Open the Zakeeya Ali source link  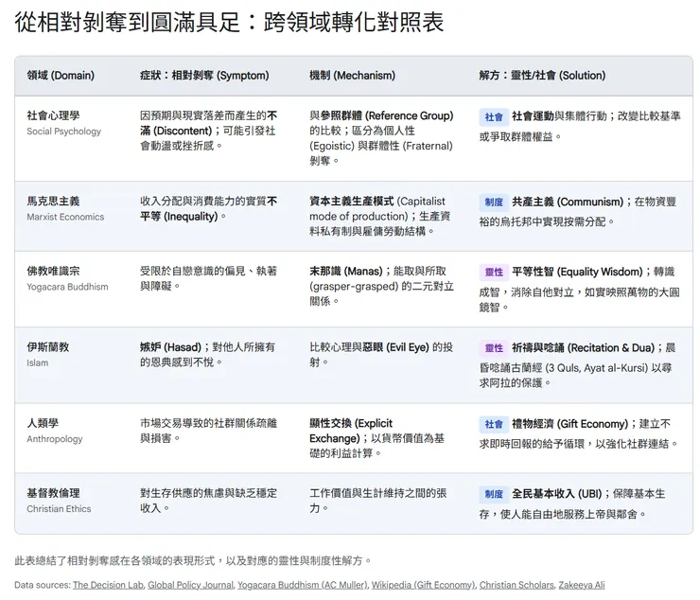tap(582, 585)
